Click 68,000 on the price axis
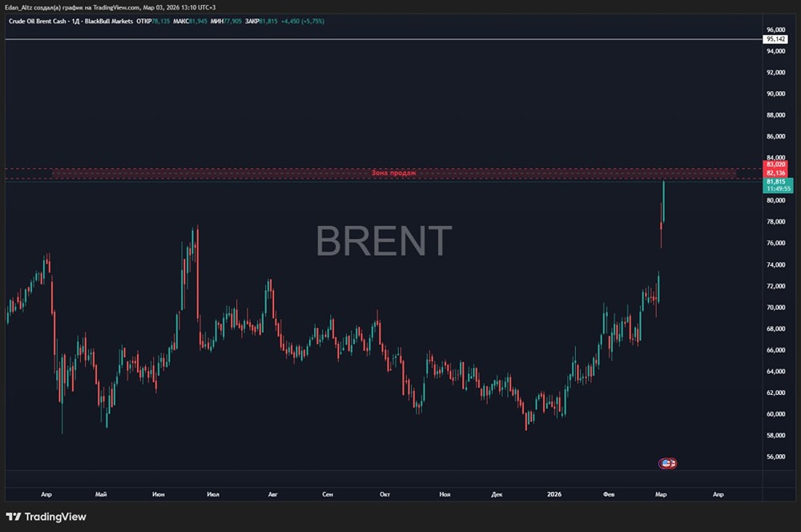801x532 pixels. (x=775, y=328)
